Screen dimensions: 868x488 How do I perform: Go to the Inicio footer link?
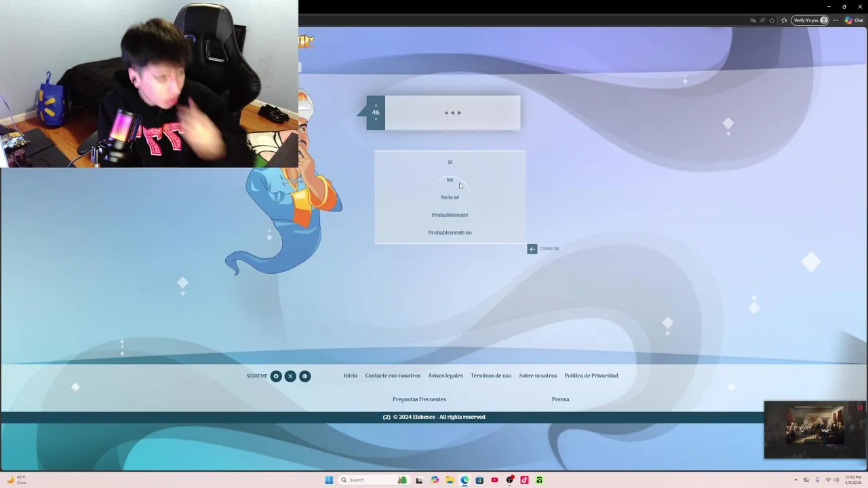pos(351,375)
